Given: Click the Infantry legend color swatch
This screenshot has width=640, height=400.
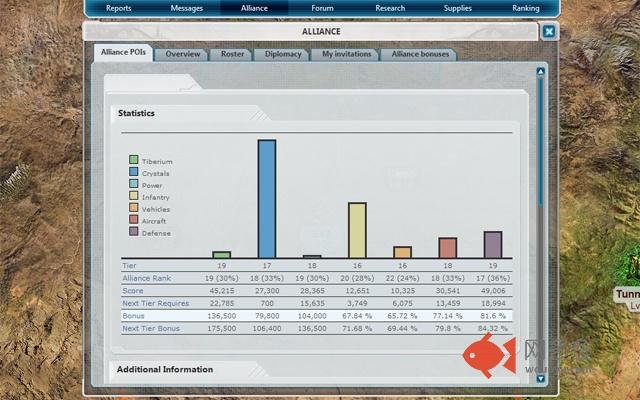Looking at the screenshot, I should tap(133, 196).
